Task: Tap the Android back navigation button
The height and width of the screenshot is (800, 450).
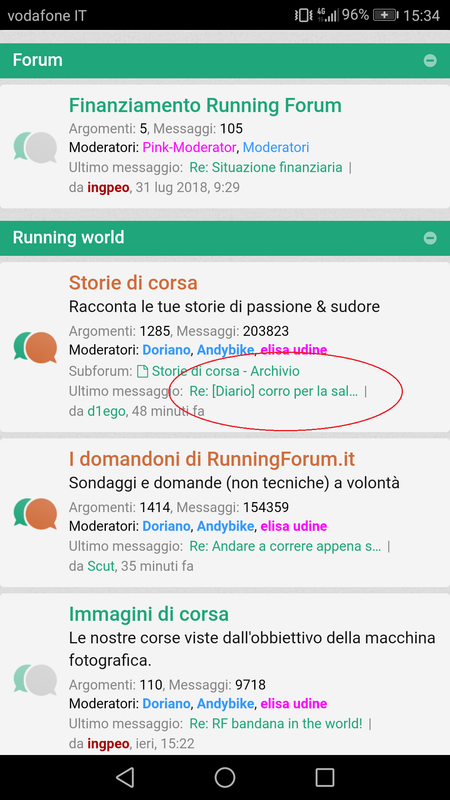Action: (x=125, y=777)
